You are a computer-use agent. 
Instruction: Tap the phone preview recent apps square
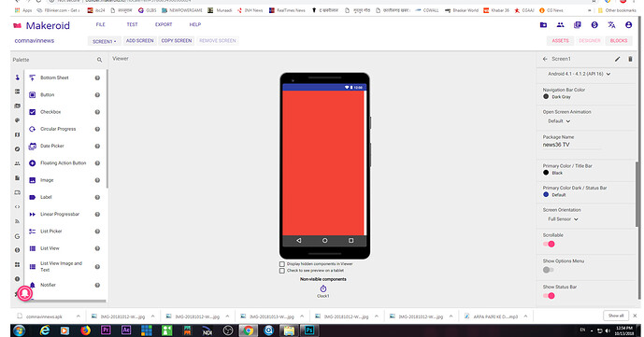(x=351, y=241)
